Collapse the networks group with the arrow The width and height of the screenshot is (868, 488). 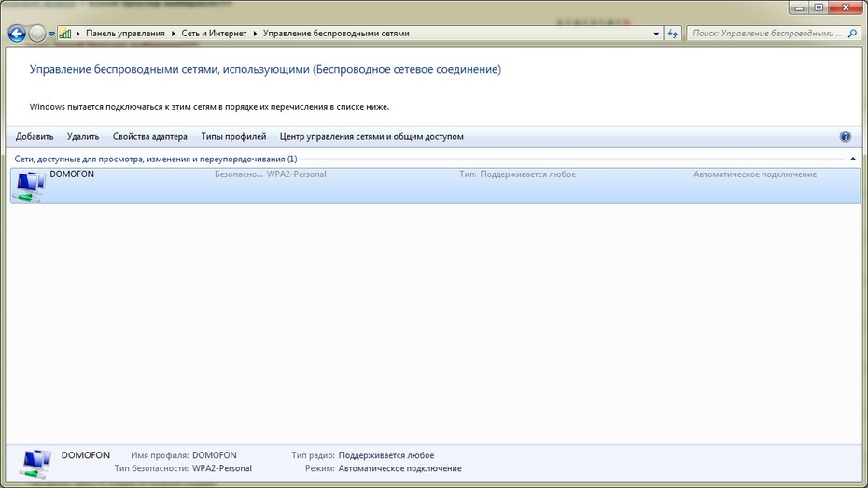click(853, 159)
